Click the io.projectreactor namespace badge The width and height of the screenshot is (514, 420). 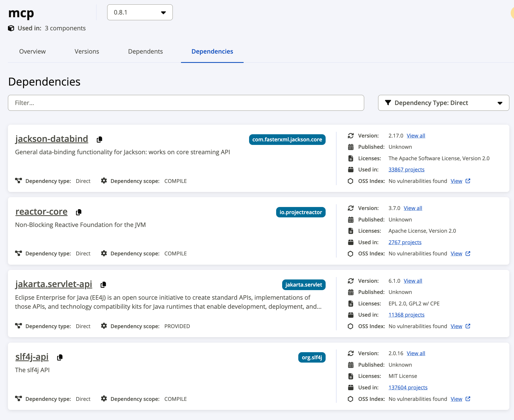coord(300,212)
